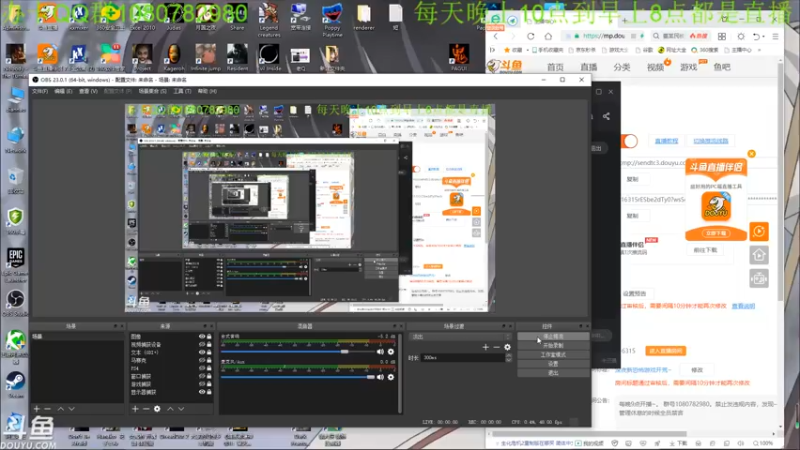Increase transition duration with up stepper

click(x=508, y=356)
